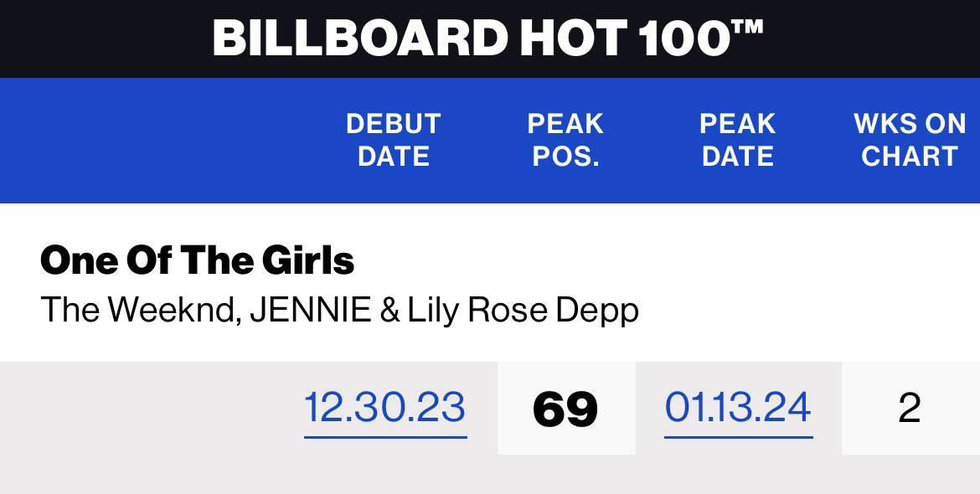The height and width of the screenshot is (494, 980).
Task: Click the JENNIE artist name
Action: 309,310
